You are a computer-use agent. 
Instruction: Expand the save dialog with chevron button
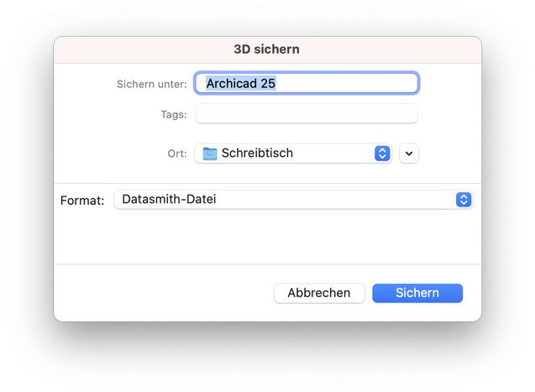(x=409, y=154)
